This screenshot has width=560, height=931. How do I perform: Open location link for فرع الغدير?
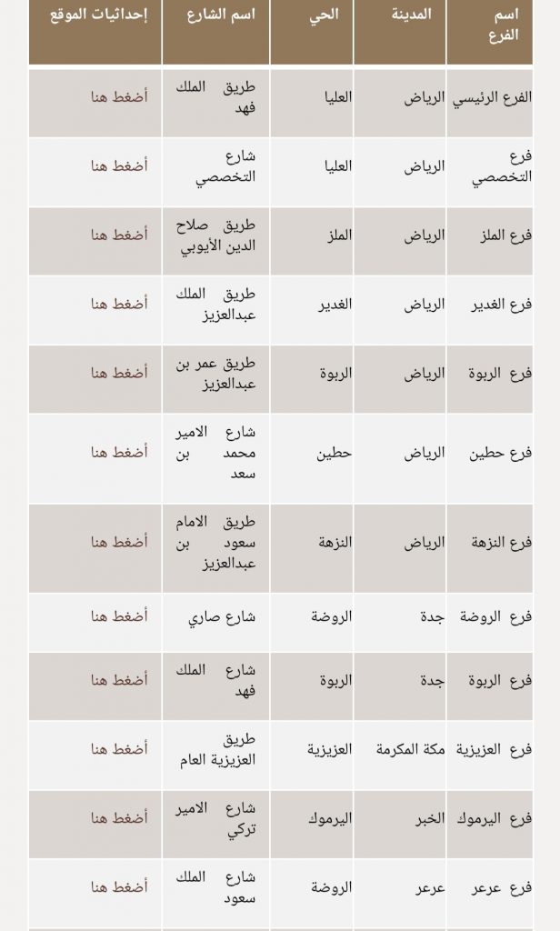pos(119,304)
